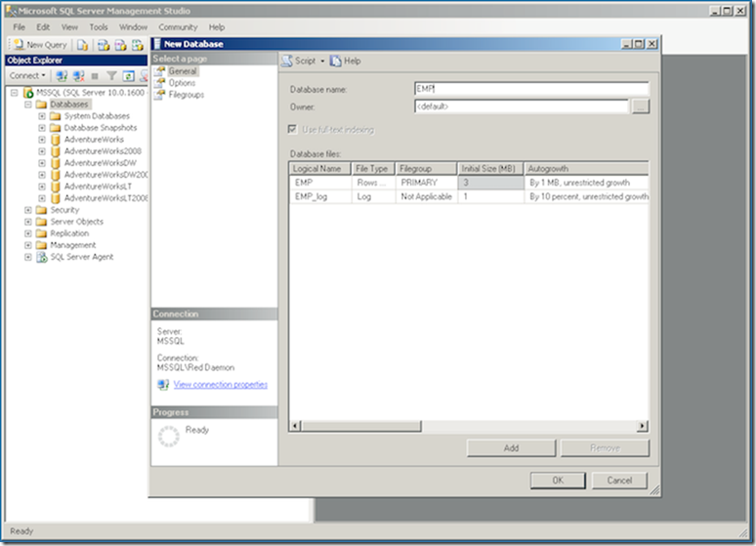Click the SQL Server Agent icon
This screenshot has height=546, width=756.
[42, 257]
